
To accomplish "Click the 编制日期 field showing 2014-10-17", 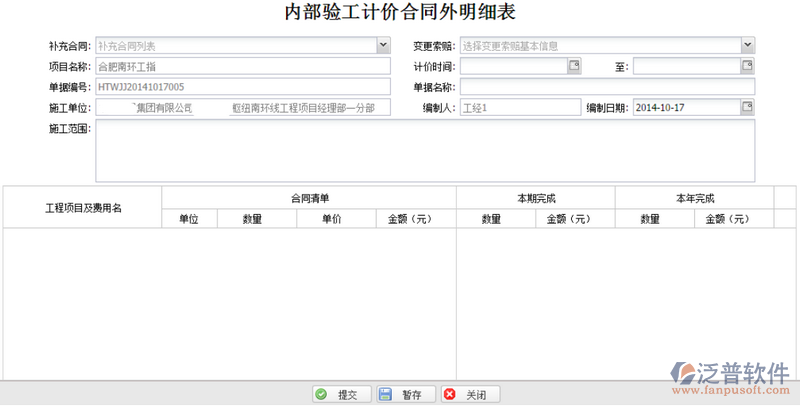I will 685,108.
